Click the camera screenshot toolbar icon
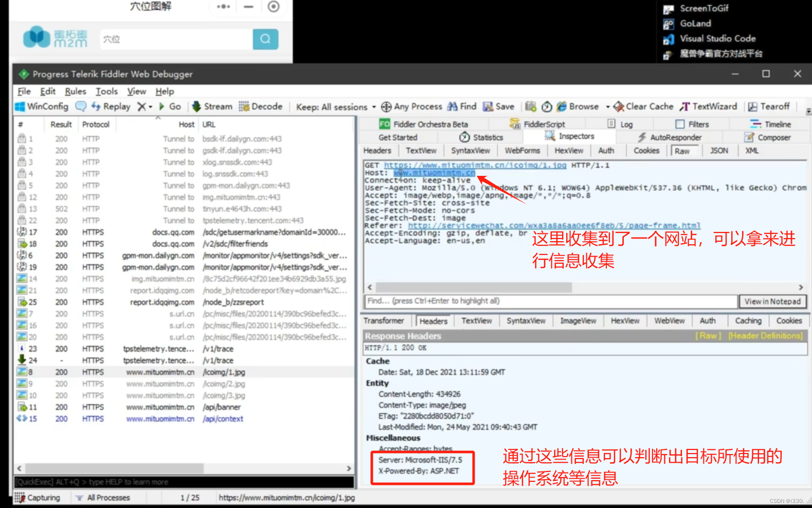This screenshot has width=812, height=508. click(x=531, y=106)
